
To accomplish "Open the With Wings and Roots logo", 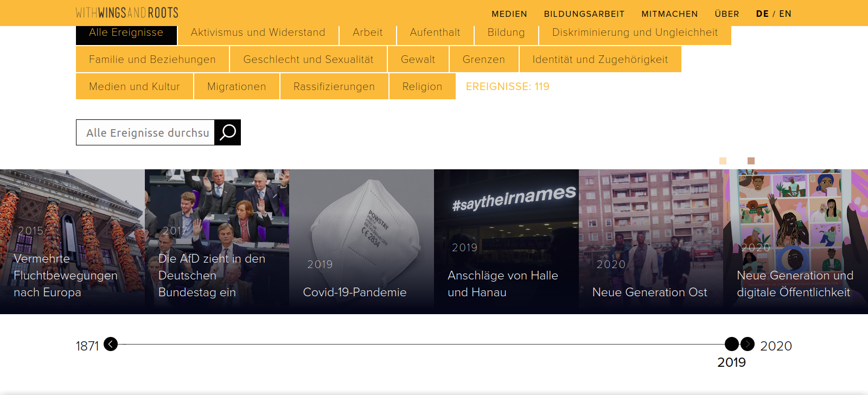I will (x=127, y=12).
